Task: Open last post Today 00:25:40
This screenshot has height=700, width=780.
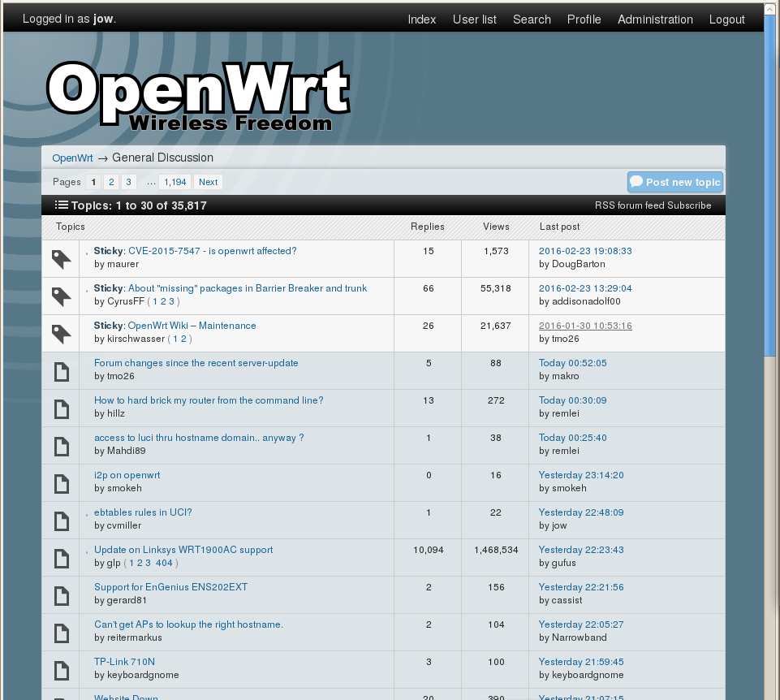Action: pos(572,438)
